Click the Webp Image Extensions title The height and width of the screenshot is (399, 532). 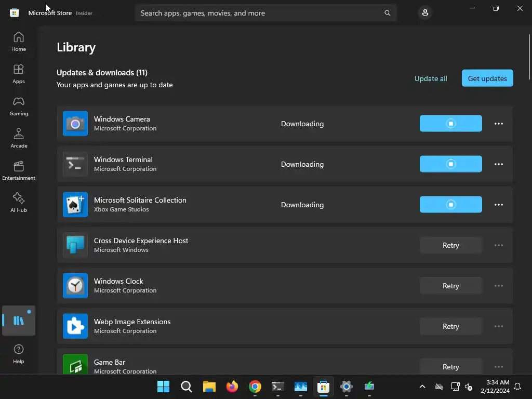(132, 322)
